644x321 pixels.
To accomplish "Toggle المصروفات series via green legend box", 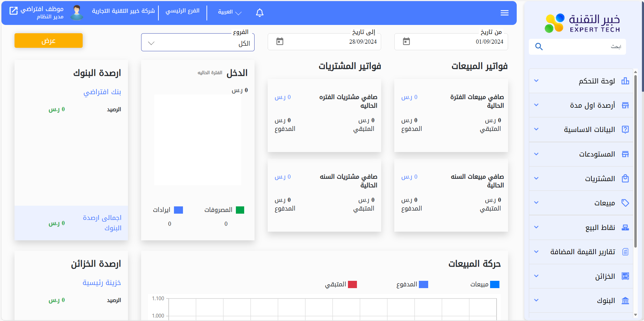I will coord(240,210).
